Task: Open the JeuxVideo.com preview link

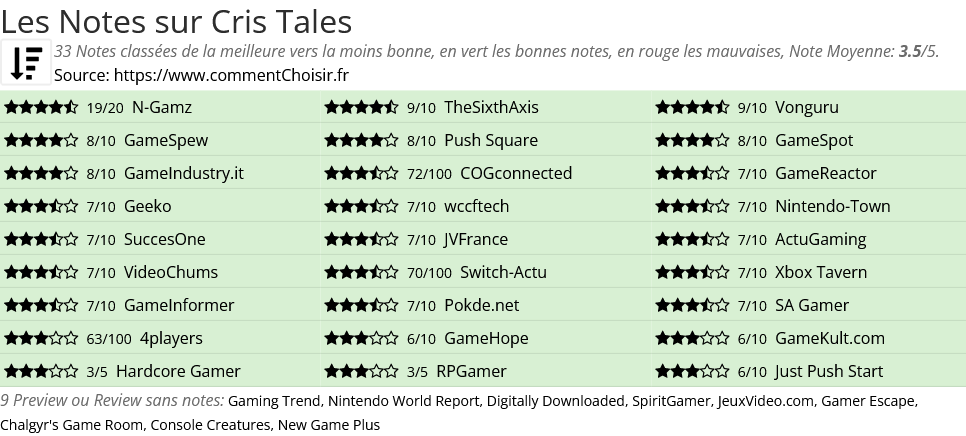Action: 765,402
